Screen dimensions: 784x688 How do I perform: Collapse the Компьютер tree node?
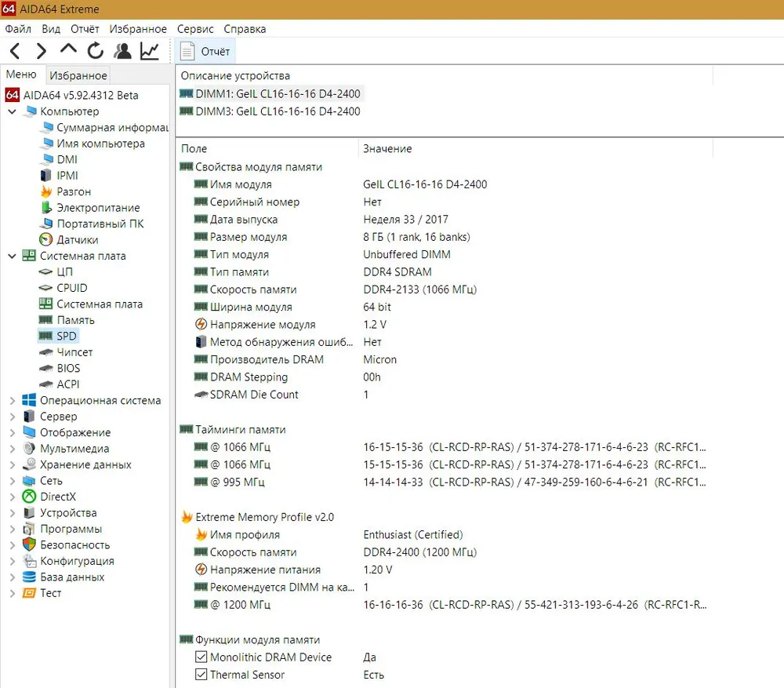12,111
